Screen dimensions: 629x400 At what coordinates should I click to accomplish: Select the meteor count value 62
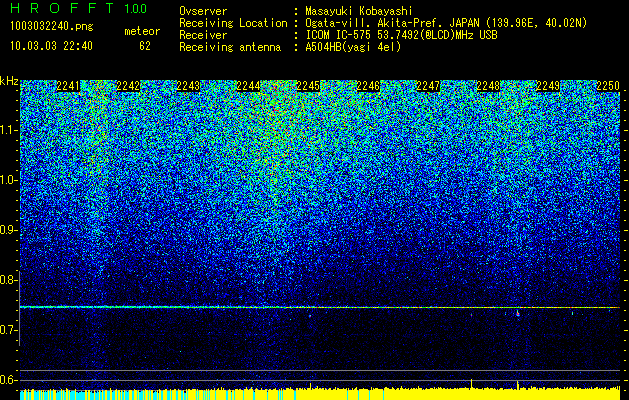click(x=145, y=46)
